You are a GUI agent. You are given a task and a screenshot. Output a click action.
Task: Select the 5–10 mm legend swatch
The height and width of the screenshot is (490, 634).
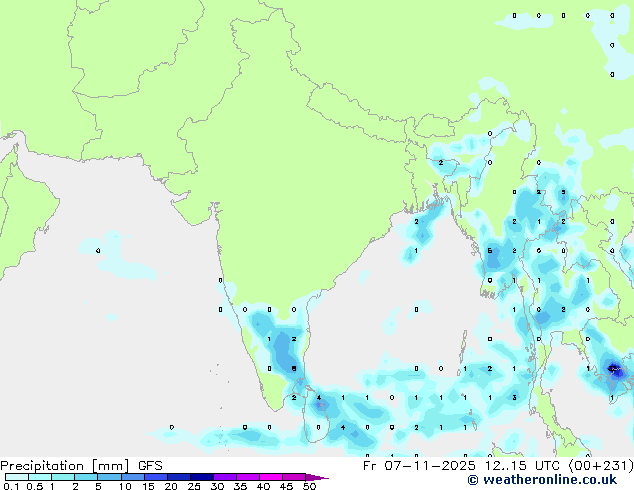pyautogui.click(x=109, y=477)
